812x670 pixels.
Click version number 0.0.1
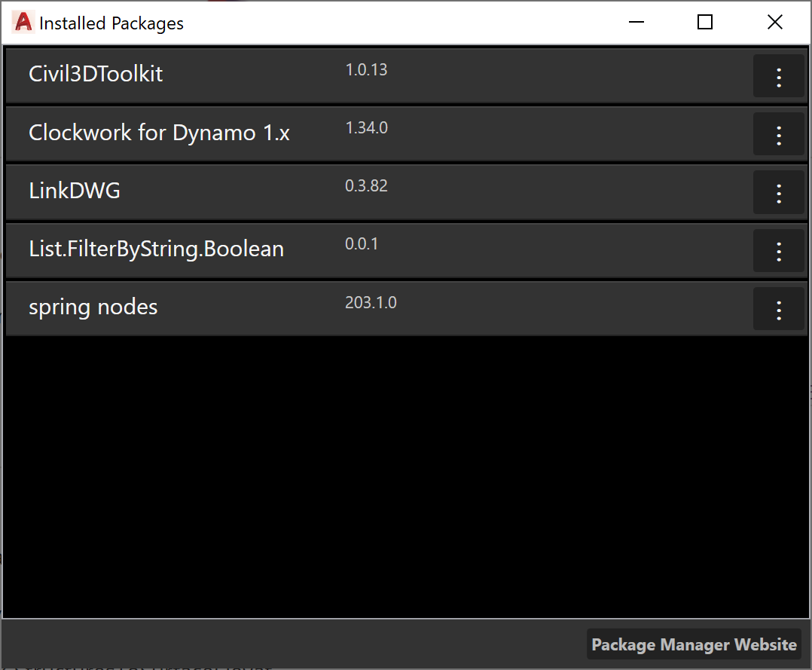pos(362,244)
